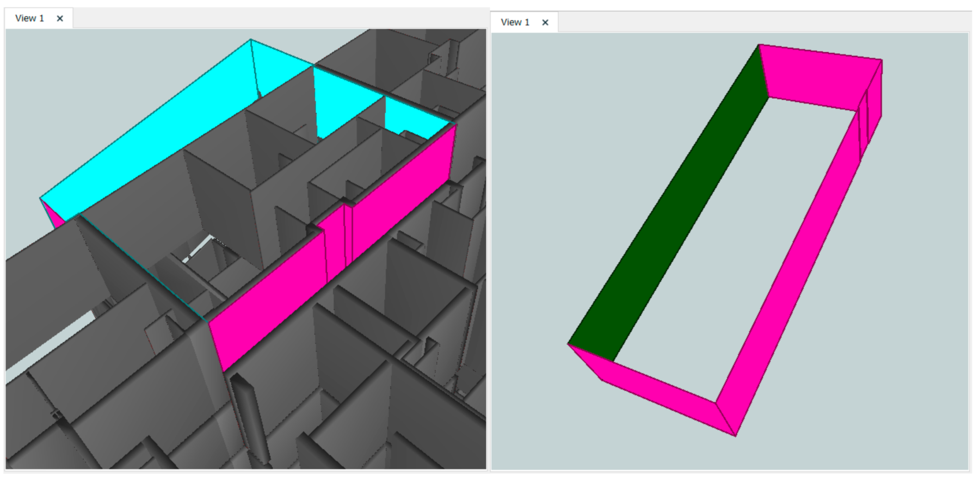Close the View 1 tab above the gray building model
Image resolution: width=980 pixels, height=482 pixels.
[60, 18]
